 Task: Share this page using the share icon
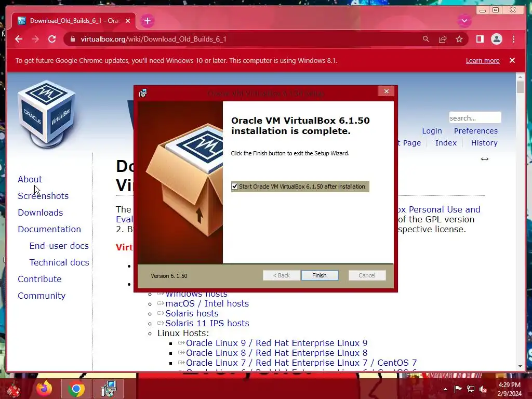(443, 39)
